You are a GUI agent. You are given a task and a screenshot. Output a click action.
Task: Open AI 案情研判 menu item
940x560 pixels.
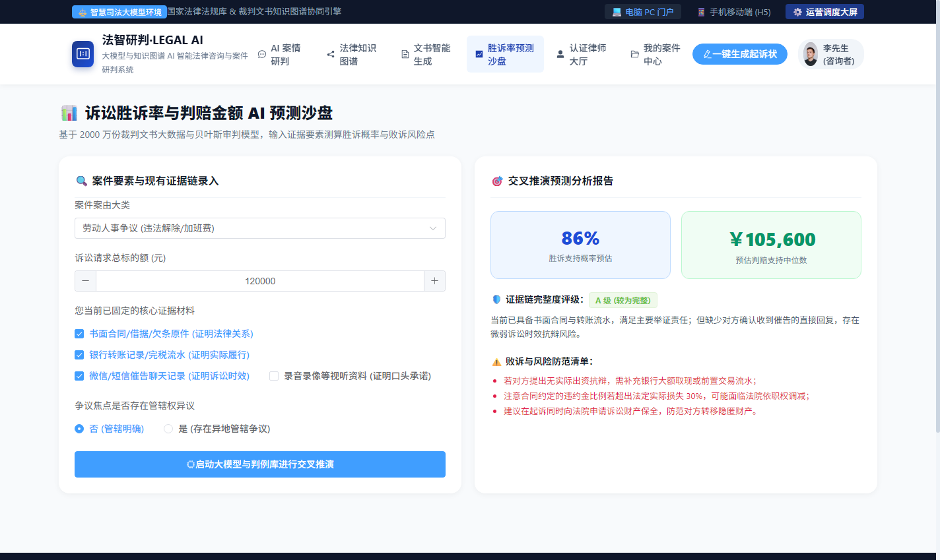pyautogui.click(x=281, y=54)
